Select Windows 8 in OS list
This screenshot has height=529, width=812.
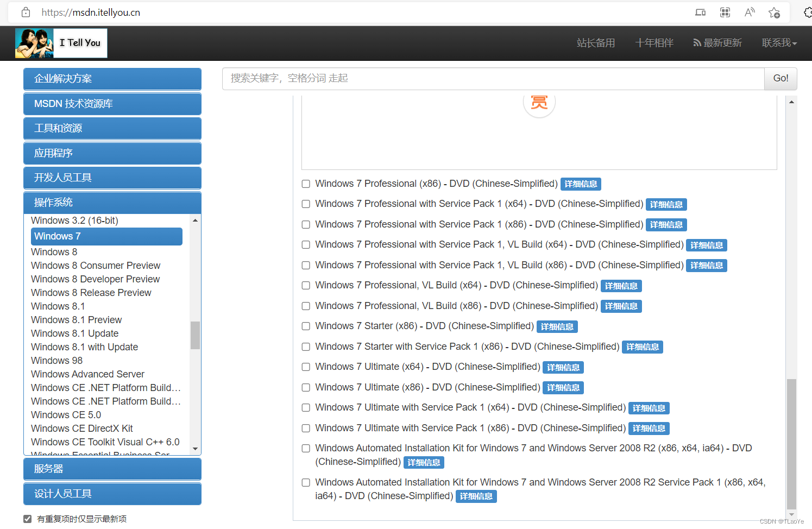point(54,252)
